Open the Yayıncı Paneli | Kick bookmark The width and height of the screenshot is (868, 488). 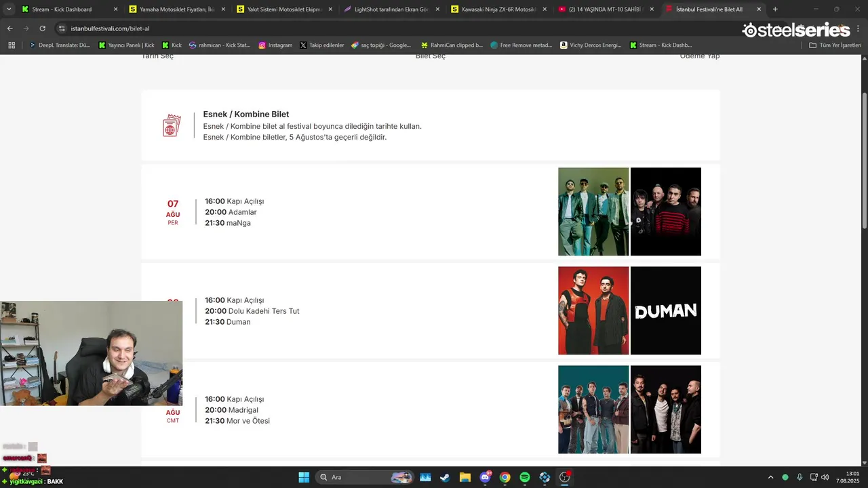[126, 45]
